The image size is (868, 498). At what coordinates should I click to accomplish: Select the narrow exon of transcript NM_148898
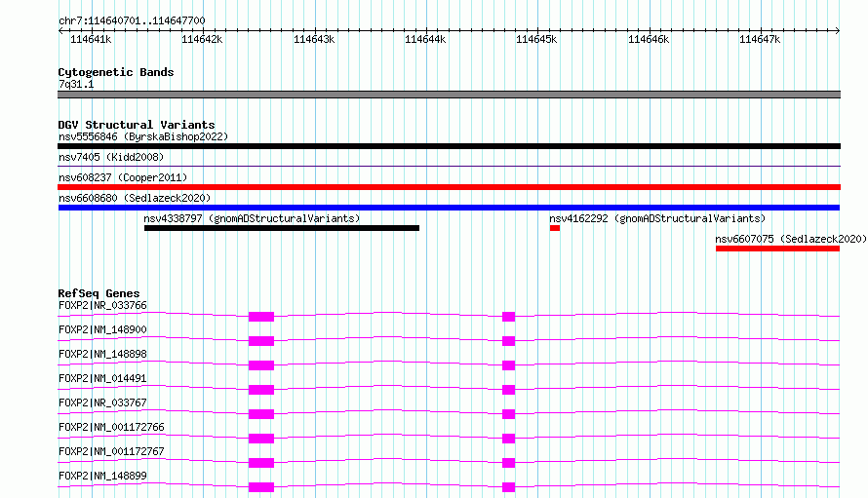tap(509, 365)
